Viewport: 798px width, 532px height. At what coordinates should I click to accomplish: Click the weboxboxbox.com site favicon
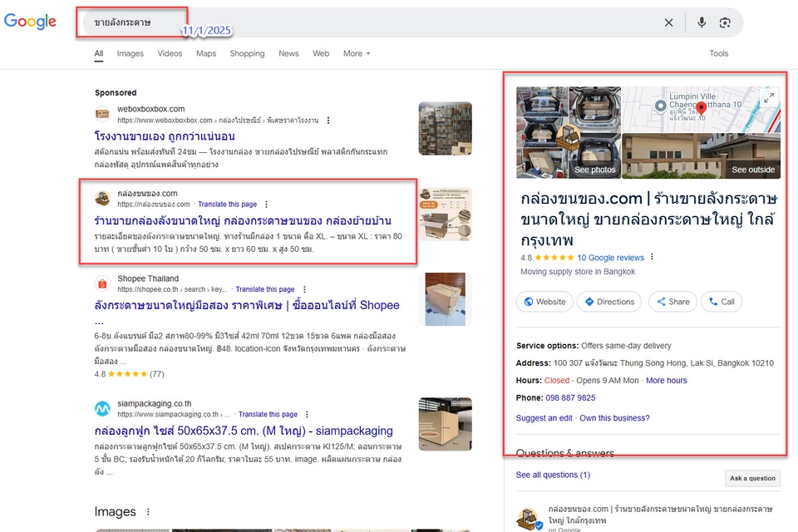coord(103,114)
